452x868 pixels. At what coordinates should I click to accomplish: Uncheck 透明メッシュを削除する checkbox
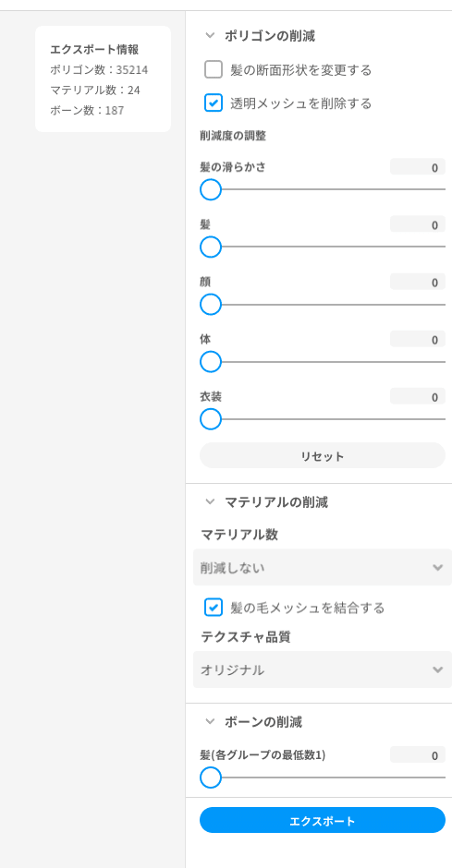point(214,103)
